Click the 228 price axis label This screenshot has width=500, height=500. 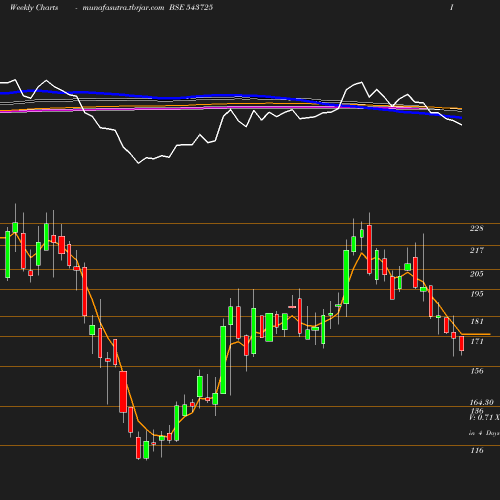click(x=477, y=228)
